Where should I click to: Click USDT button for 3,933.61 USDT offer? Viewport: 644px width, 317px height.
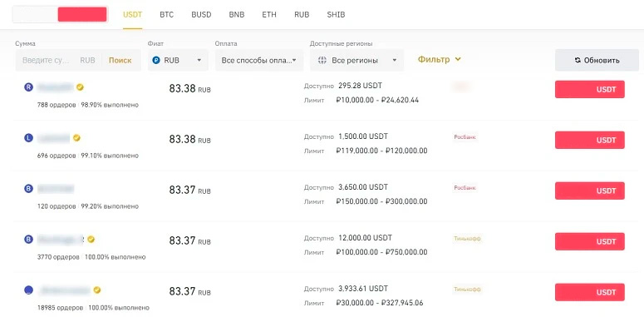point(590,292)
